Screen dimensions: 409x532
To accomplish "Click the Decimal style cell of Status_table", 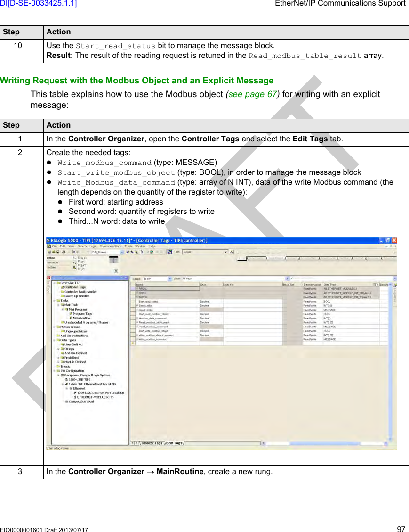I will coord(211,306).
